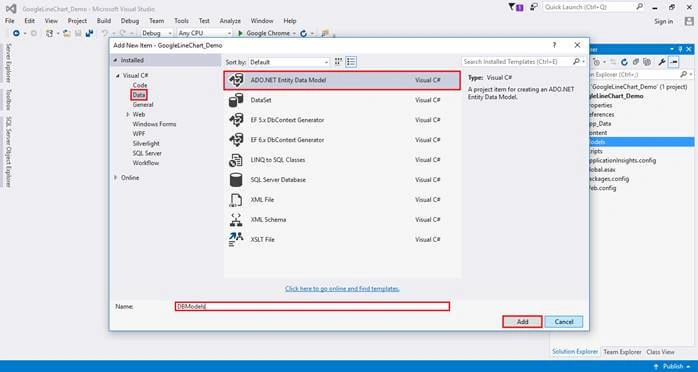
Task: Select Code category in template tree
Action: click(x=140, y=85)
